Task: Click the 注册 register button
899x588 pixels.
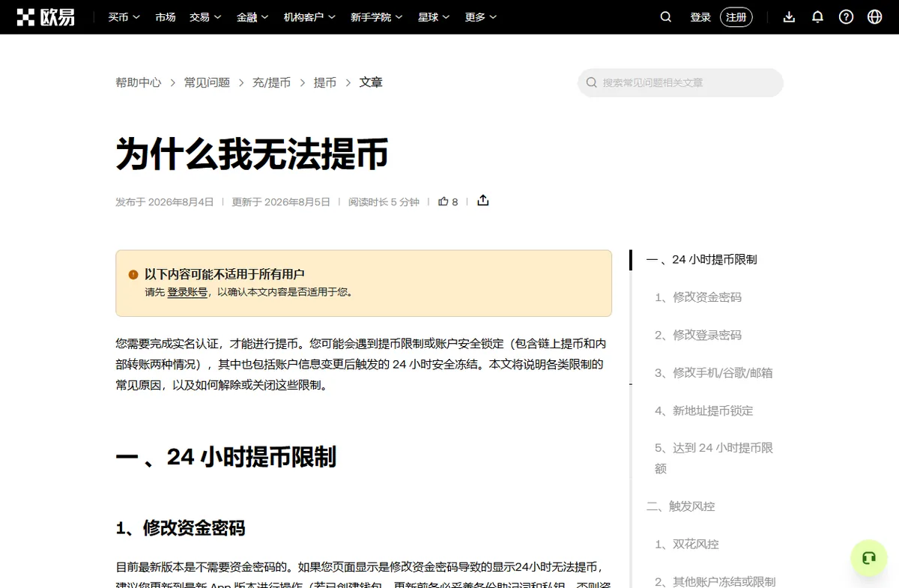Action: coord(736,17)
